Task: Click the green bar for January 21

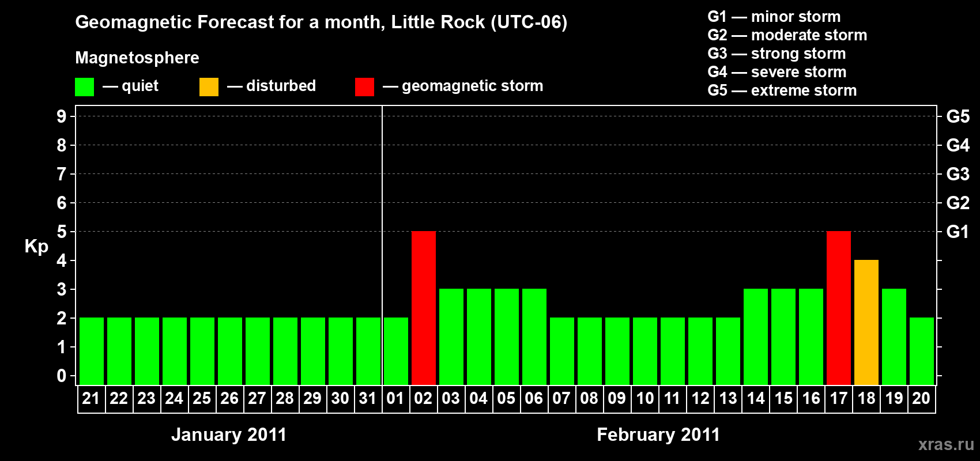Action: 92,351
